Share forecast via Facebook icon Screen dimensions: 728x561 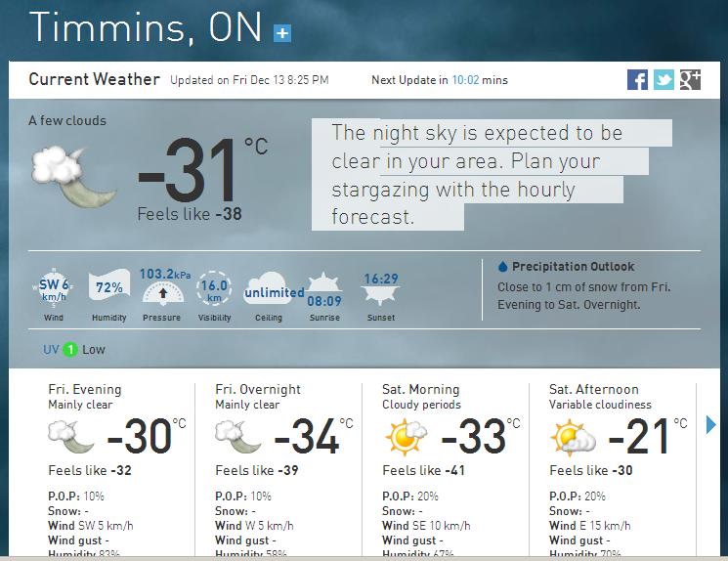637,80
